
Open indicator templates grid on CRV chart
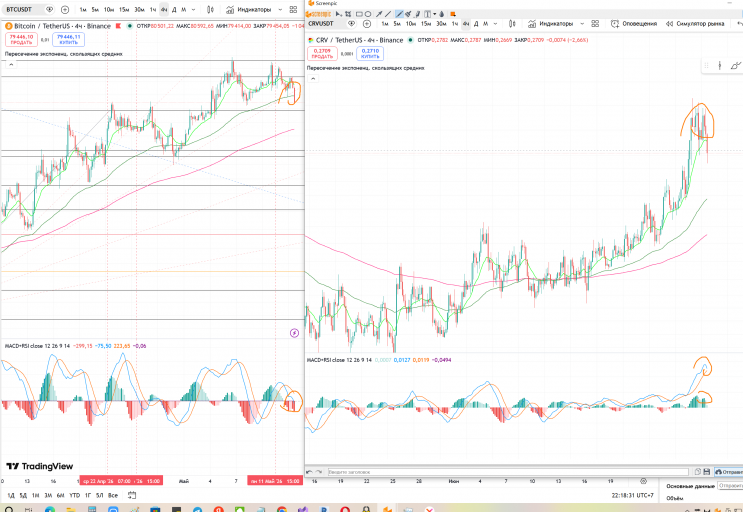coord(595,24)
